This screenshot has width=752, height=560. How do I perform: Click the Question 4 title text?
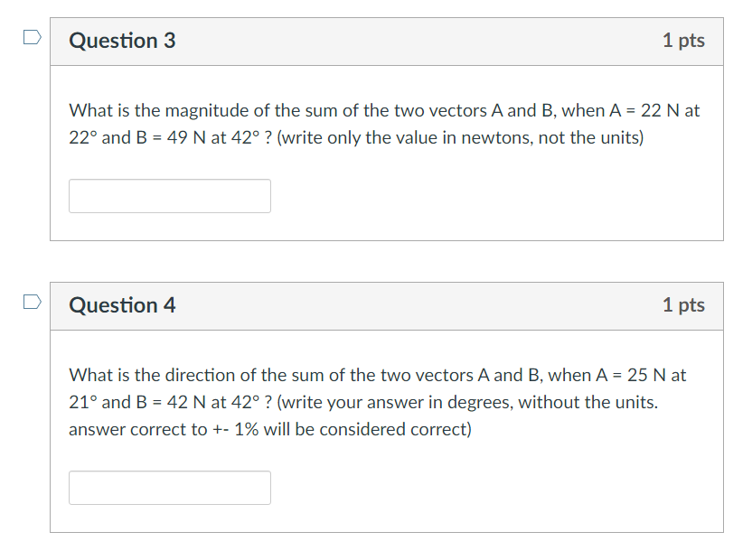122,305
